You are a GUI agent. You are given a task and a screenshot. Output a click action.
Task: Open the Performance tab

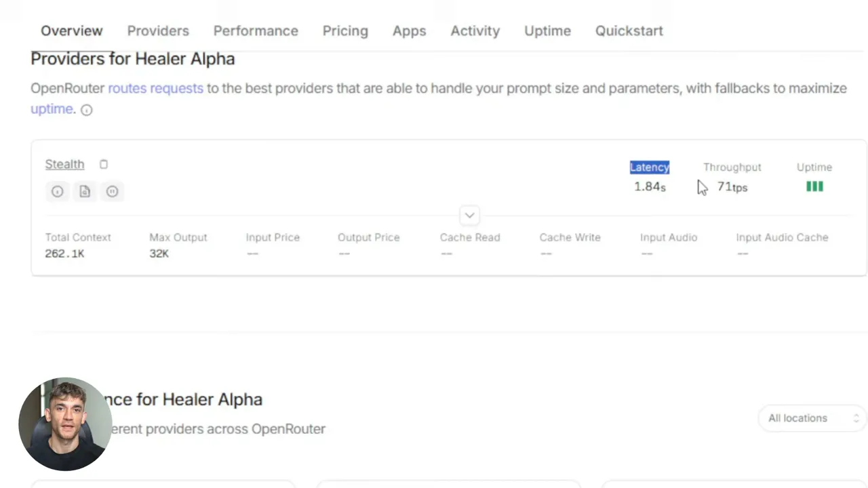[x=256, y=30]
